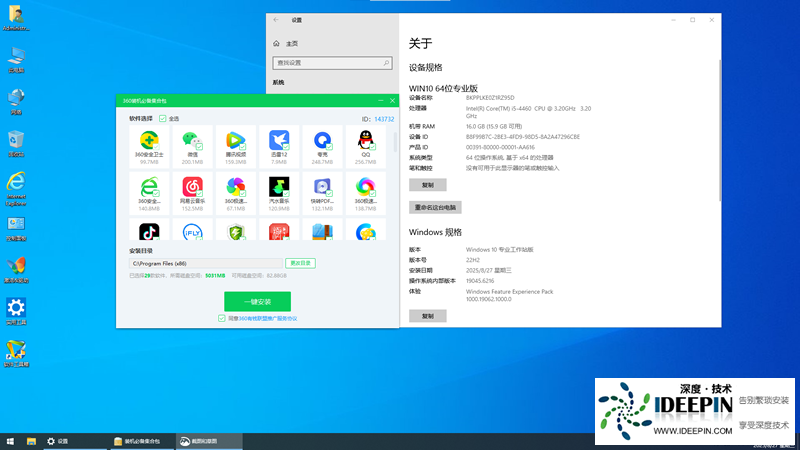
Task: Click the OS build 19045.6216
Action: (x=480, y=281)
